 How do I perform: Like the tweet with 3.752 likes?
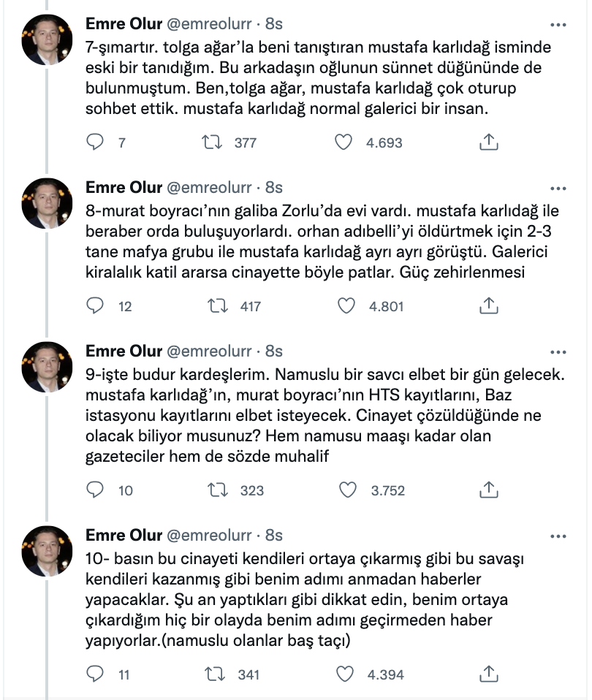pos(348,490)
